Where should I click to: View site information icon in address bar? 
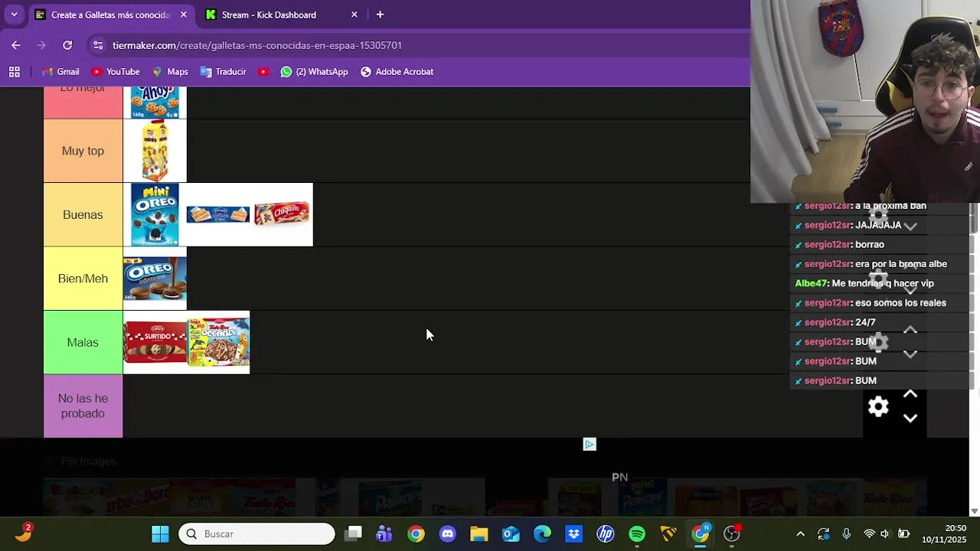coord(98,45)
